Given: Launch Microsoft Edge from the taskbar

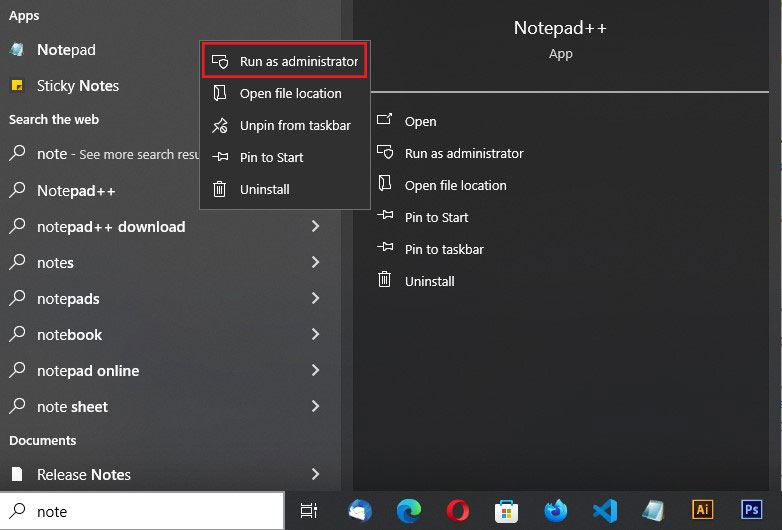Looking at the screenshot, I should tap(408, 511).
